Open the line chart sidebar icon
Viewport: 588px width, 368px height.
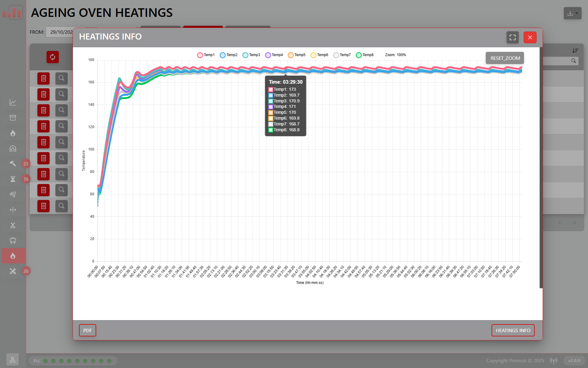[x=13, y=102]
